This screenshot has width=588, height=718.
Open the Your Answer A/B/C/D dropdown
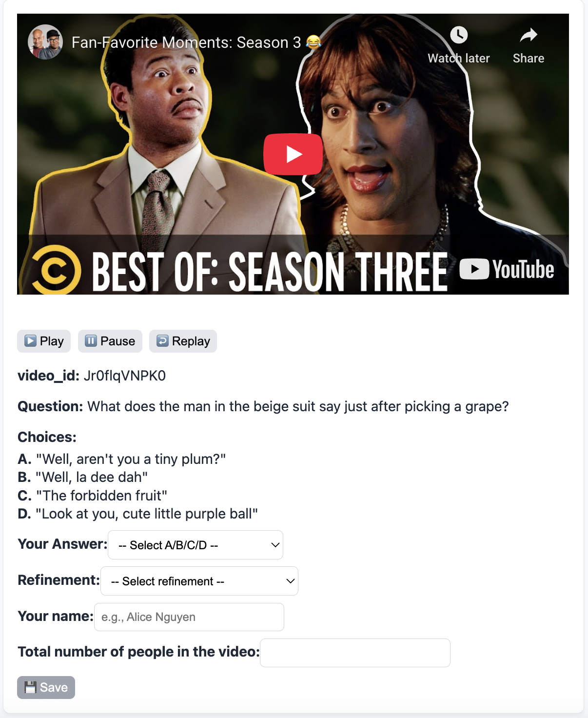click(x=196, y=545)
